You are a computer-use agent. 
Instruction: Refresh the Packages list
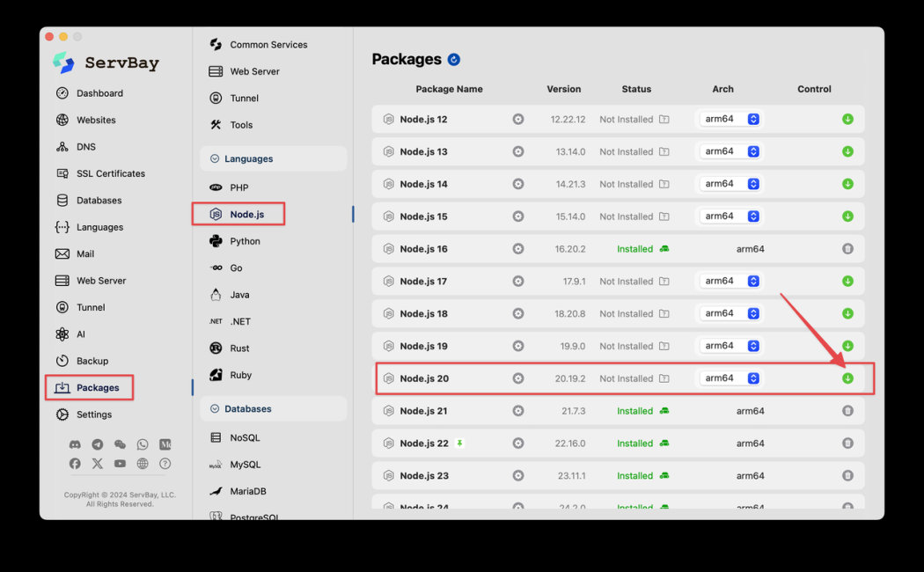click(454, 60)
